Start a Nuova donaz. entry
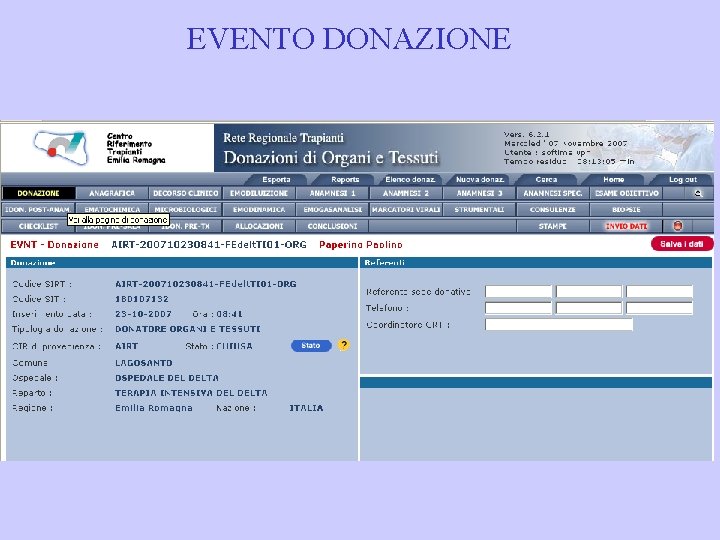 coord(480,180)
